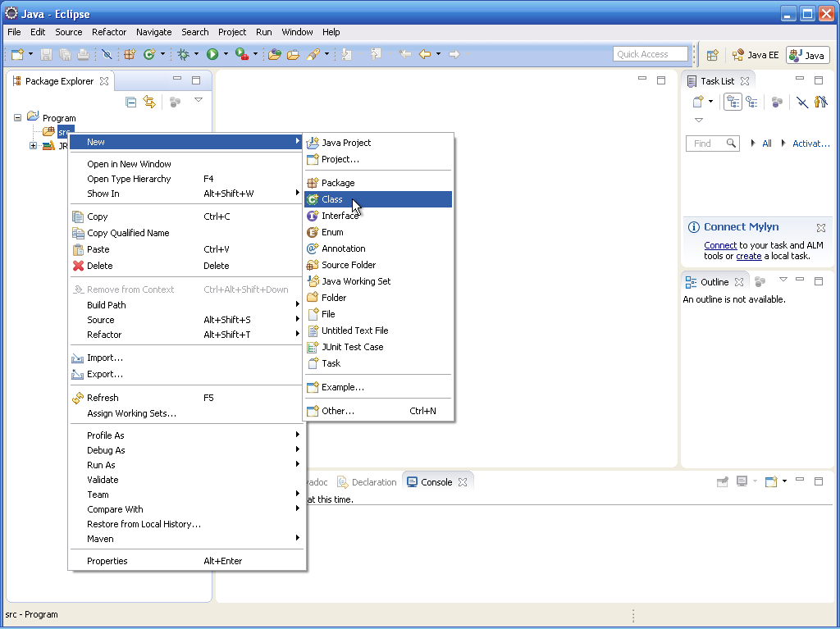Click the Open Console icon in Console view
This screenshot has width=840, height=629.
pyautogui.click(x=771, y=481)
